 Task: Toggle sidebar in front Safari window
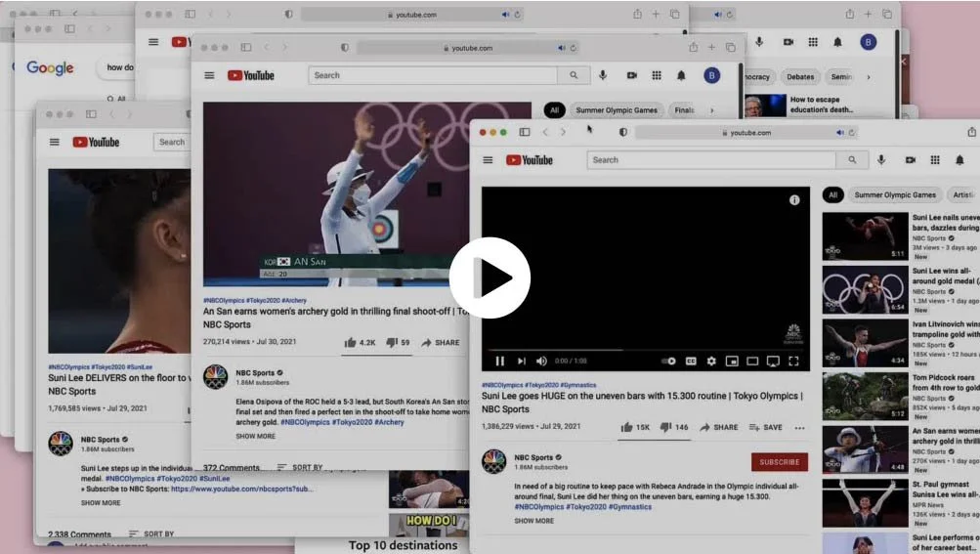click(525, 132)
